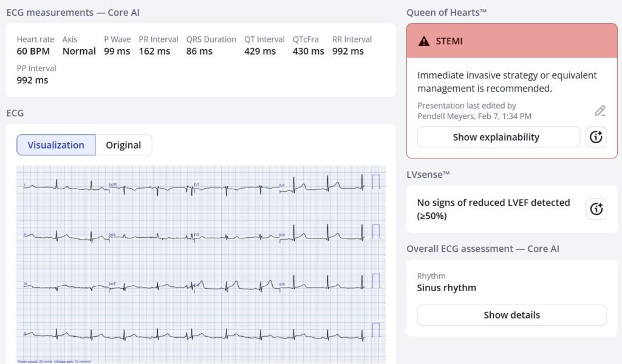The height and width of the screenshot is (364, 622).
Task: Click calibration pulse on the top ECG row
Action: [376, 181]
